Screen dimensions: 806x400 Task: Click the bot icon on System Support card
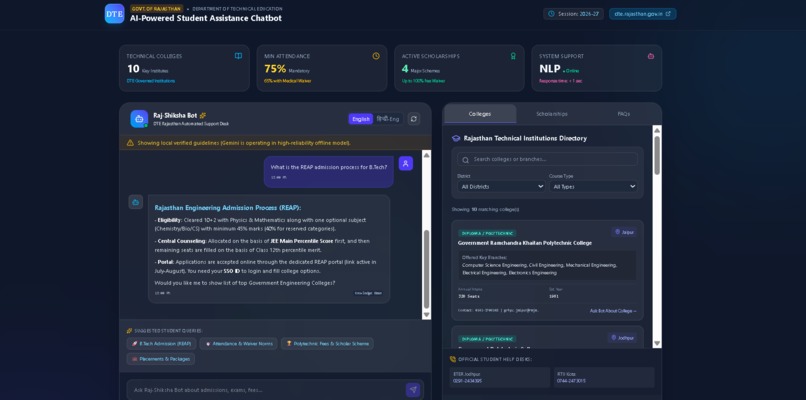coord(651,56)
